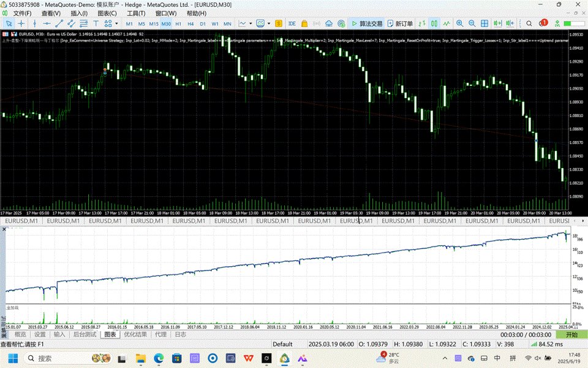This screenshot has width=588, height=368.
Task: Switch to the 优化结果 tab
Action: coord(135,334)
